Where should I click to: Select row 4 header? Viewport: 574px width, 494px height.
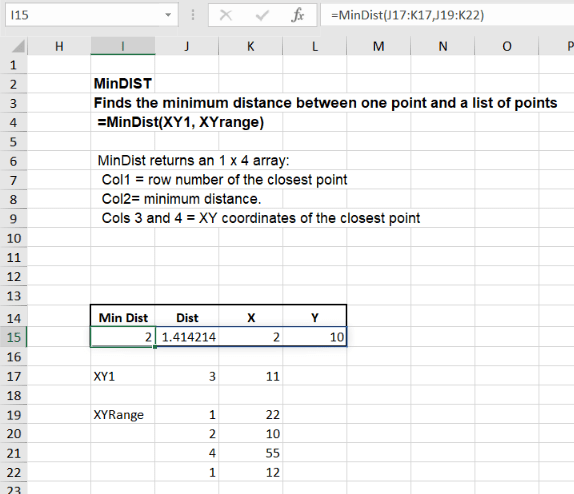tap(14, 122)
